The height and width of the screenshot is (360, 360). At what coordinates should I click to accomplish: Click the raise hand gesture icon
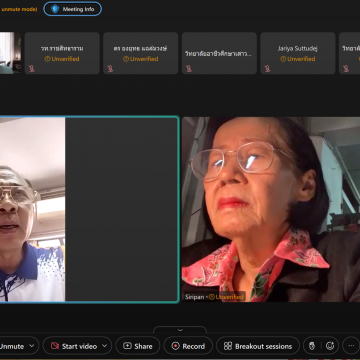point(312,346)
